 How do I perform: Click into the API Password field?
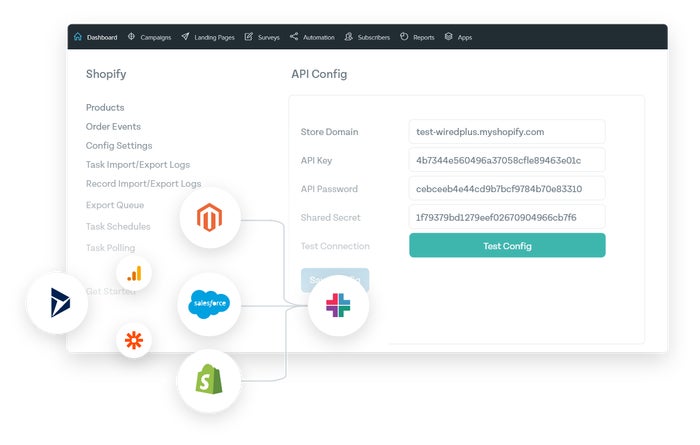507,189
